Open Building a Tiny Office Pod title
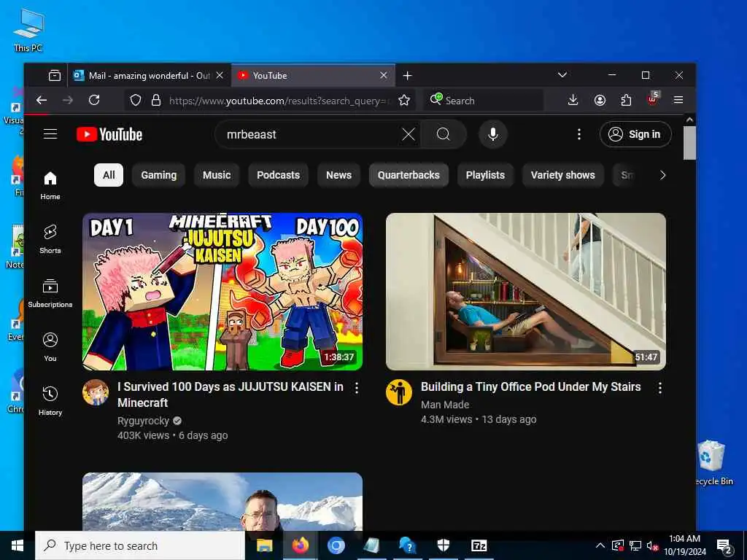 531,386
